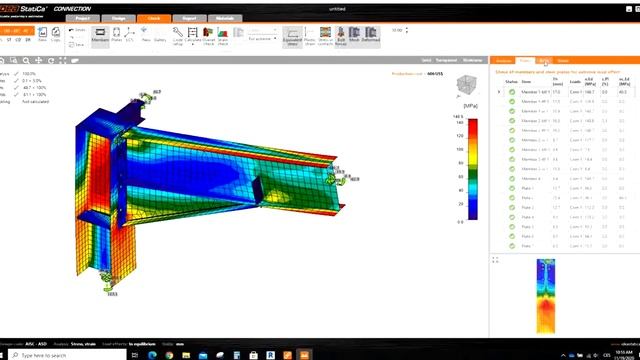Click the 3D view cube
Viewport: 640px width, 360px height.
(466, 85)
